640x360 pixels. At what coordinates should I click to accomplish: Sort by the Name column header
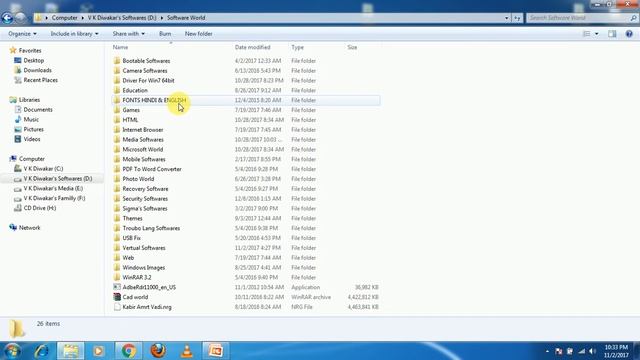[120, 47]
